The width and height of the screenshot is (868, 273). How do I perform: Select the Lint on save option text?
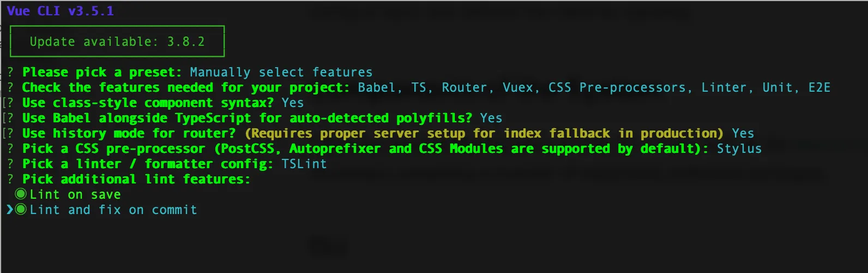(75, 194)
